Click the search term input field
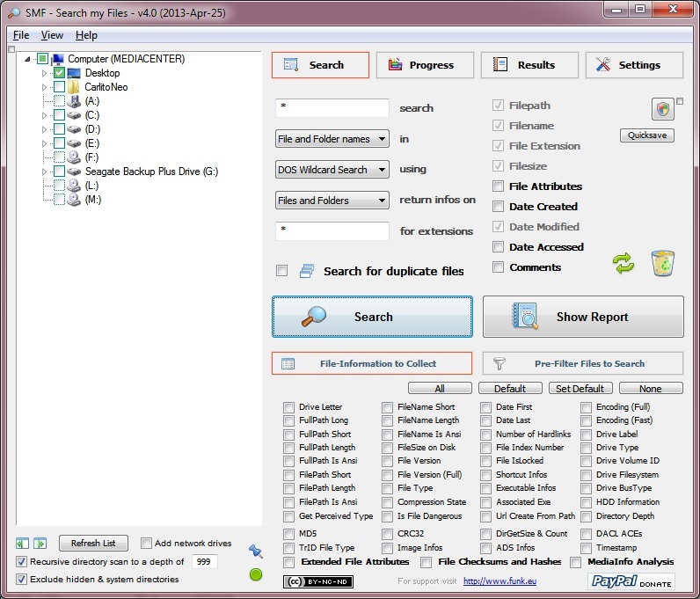This screenshot has width=700, height=599. [332, 108]
